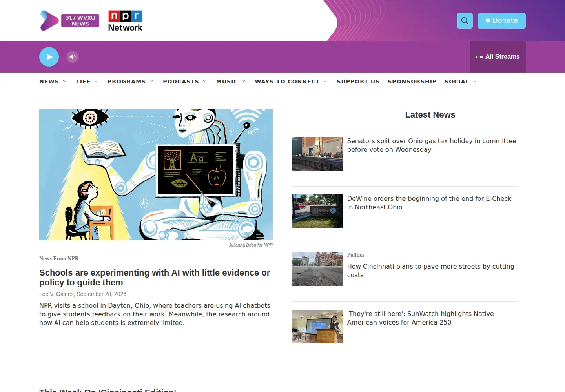Click the September 28, 2026 date text
Image resolution: width=565 pixels, height=392 pixels.
(x=102, y=294)
